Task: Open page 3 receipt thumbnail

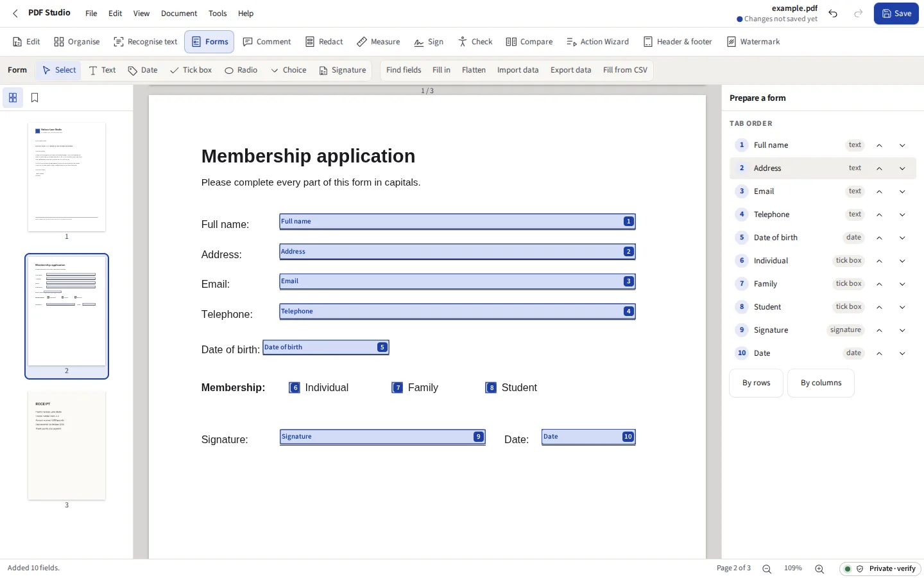Action: (x=67, y=445)
